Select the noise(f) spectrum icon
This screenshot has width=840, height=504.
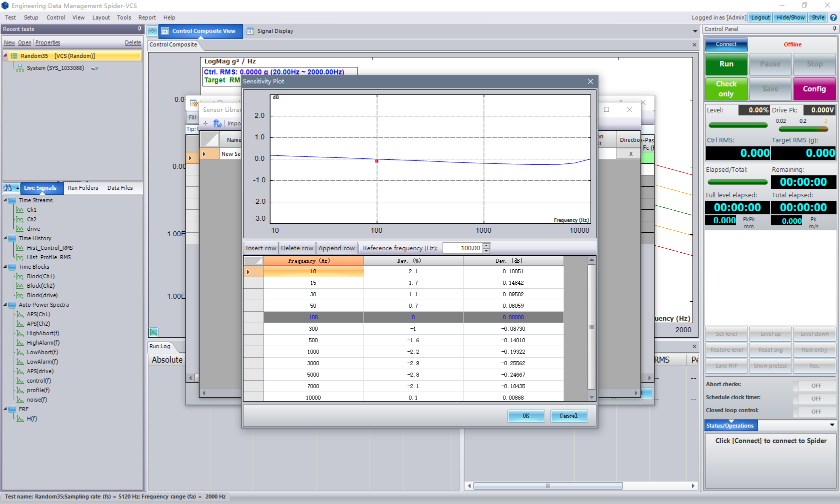point(20,400)
